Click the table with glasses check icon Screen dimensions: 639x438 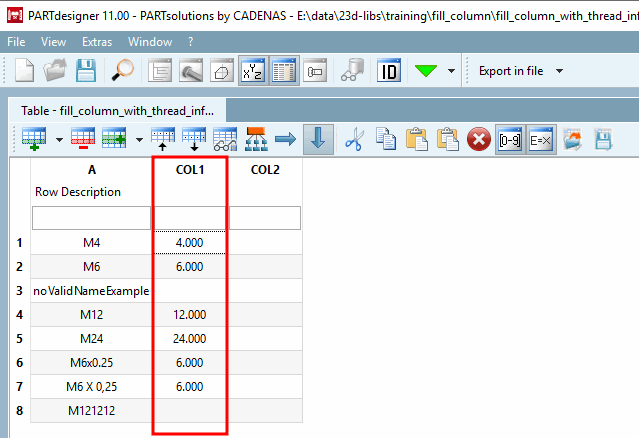point(225,140)
